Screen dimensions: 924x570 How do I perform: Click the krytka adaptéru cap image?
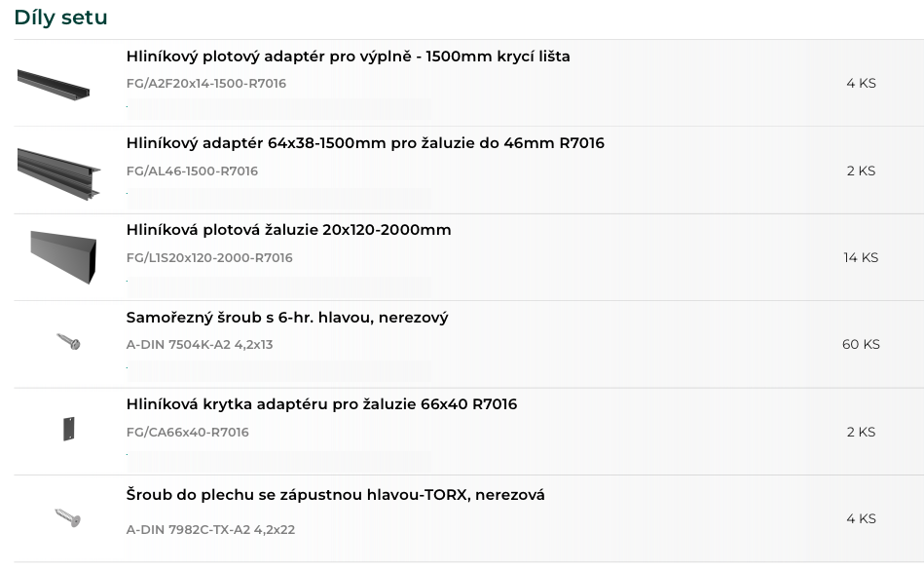[69, 429]
